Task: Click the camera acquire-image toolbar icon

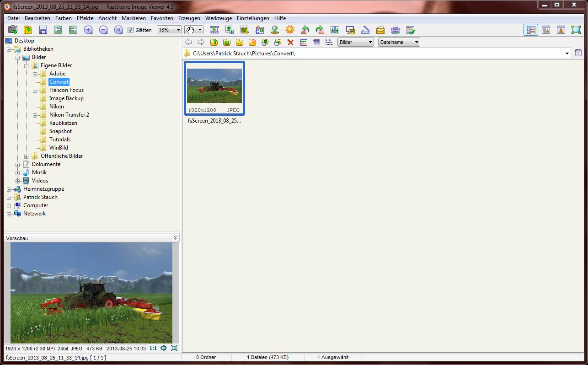Action: pyautogui.click(x=13, y=30)
